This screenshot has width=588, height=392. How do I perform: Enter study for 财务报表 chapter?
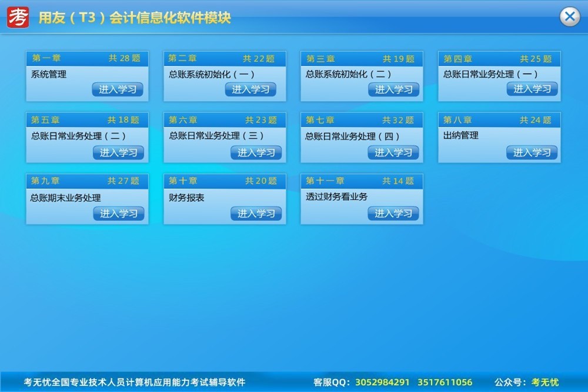click(x=256, y=213)
